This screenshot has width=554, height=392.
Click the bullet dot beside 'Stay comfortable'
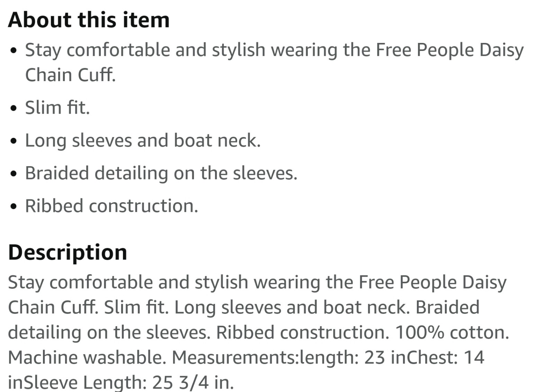(14, 51)
